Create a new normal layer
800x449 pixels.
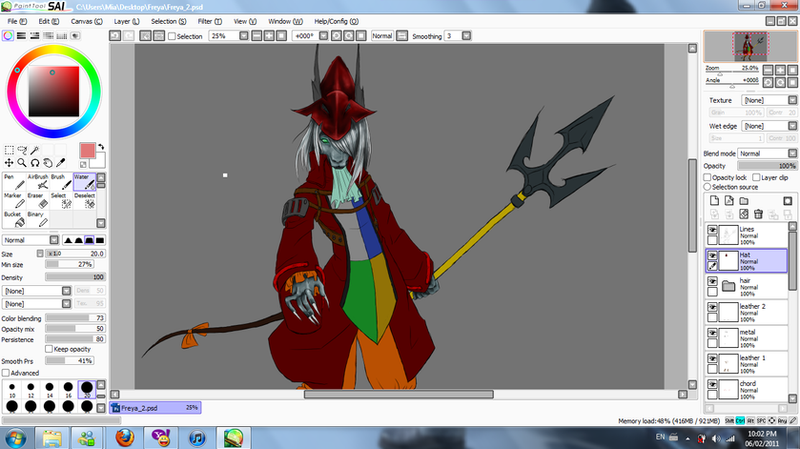(714, 201)
